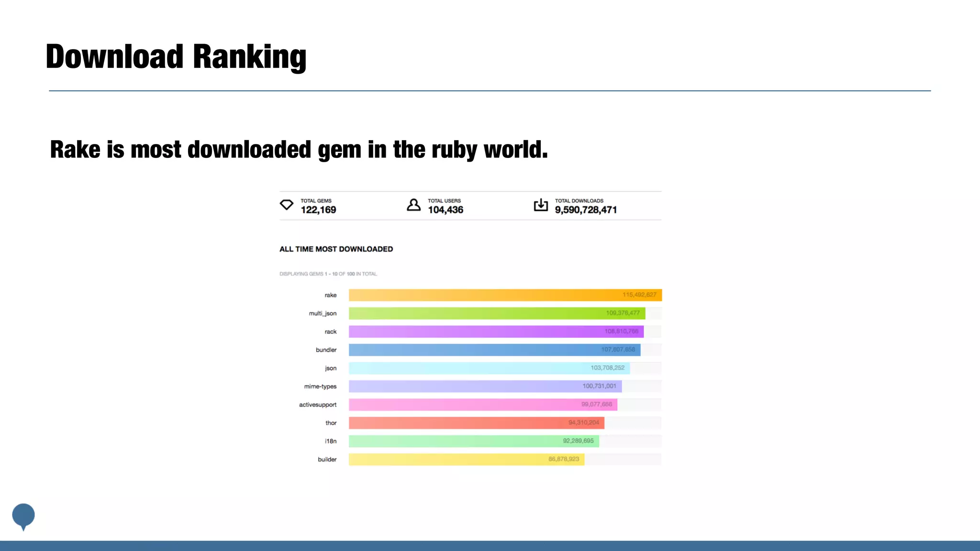Click the 109,376,477 count on multi_json bar
980x551 pixels.
click(623, 313)
